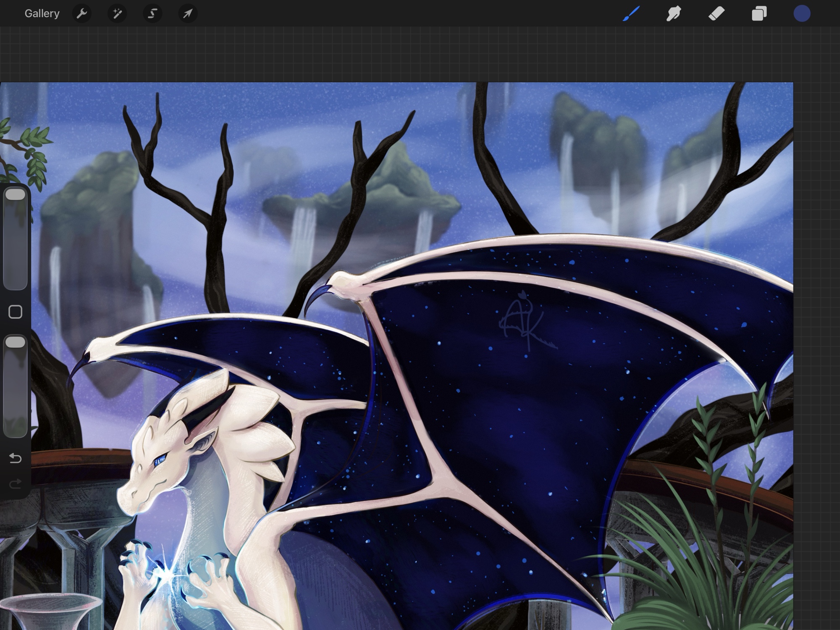Tap the glass goblet on canvas
Screen dimensions: 840x630
click(50, 611)
